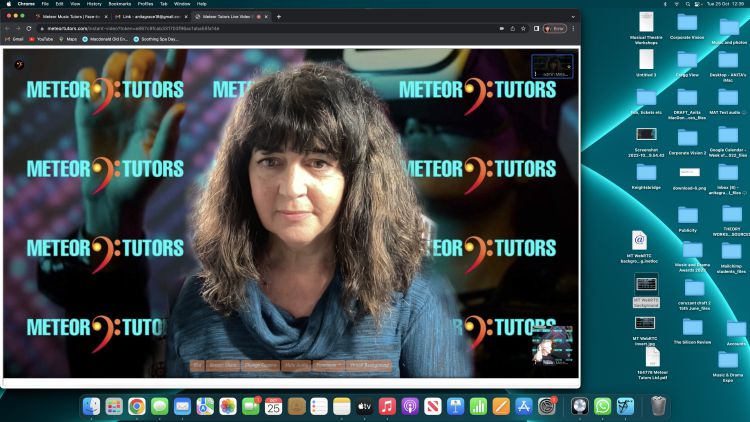Click the Chrome profile button
The width and height of the screenshot is (750, 422).
click(x=555, y=29)
